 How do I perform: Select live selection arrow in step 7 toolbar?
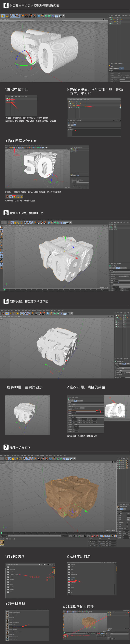(x=6, y=459)
